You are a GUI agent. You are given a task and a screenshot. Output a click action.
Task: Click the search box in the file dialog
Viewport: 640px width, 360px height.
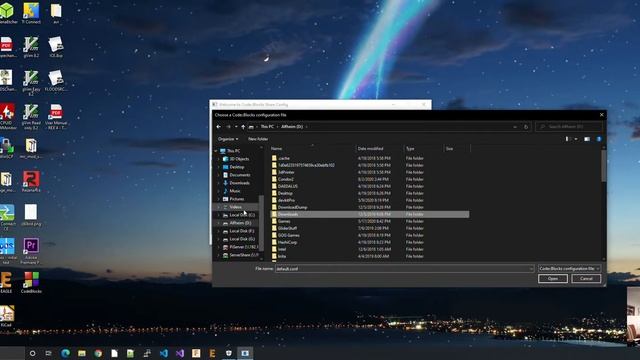tap(569, 127)
